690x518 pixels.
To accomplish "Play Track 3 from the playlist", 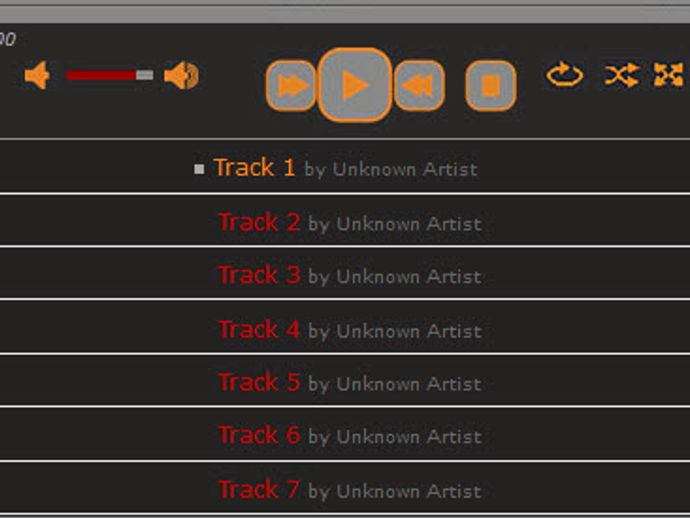I will [x=345, y=275].
